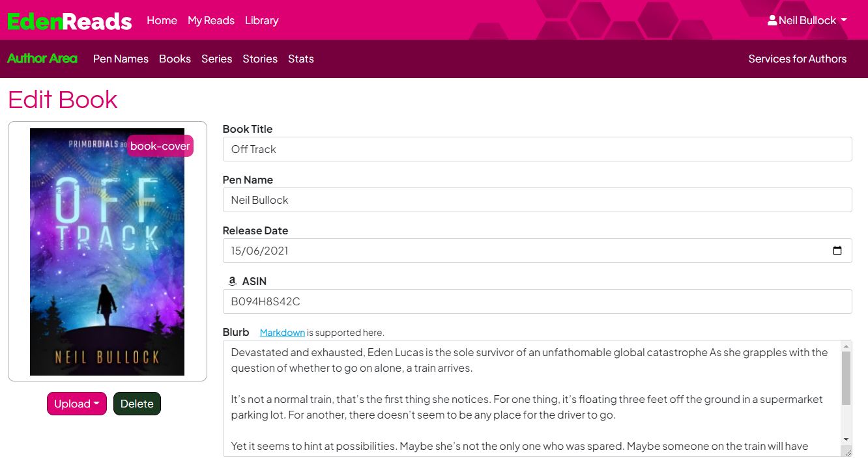Click the book-cover badge label
The image size is (868, 470).
point(160,146)
